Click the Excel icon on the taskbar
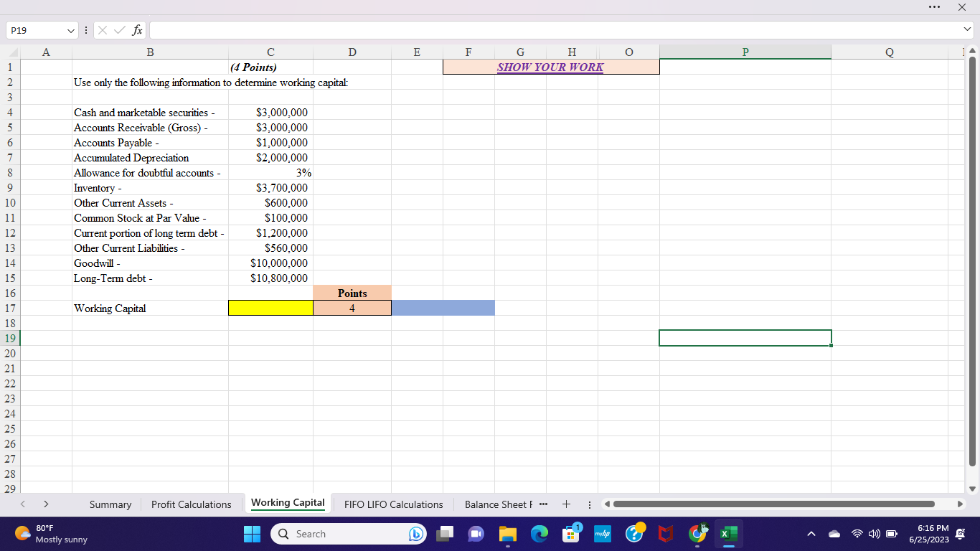Screen dimensions: 980x551 728,534
